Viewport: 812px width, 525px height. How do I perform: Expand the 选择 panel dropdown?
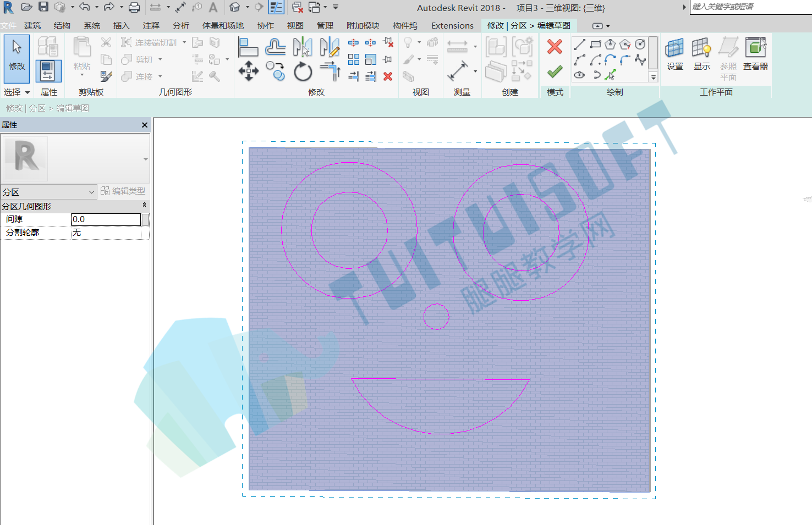[17, 92]
